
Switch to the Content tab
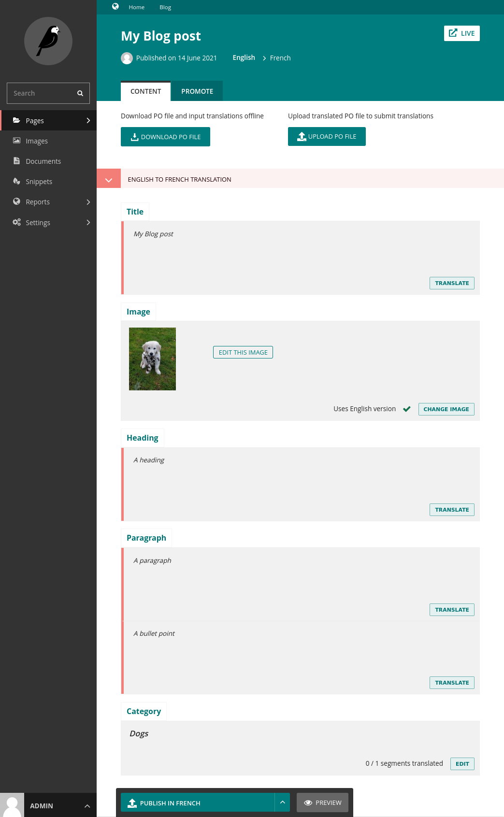coord(145,91)
